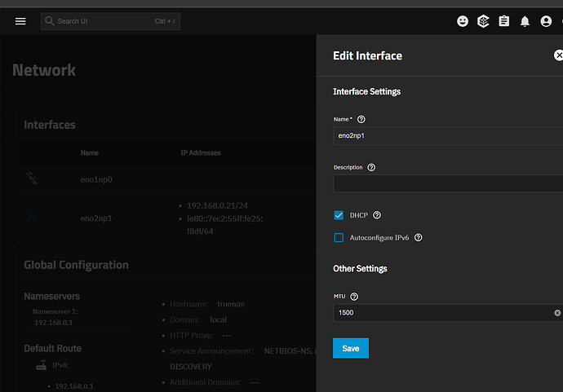Click the 192.168.0.21/24 address
Screen dimensions: 563x392
[x=217, y=206]
